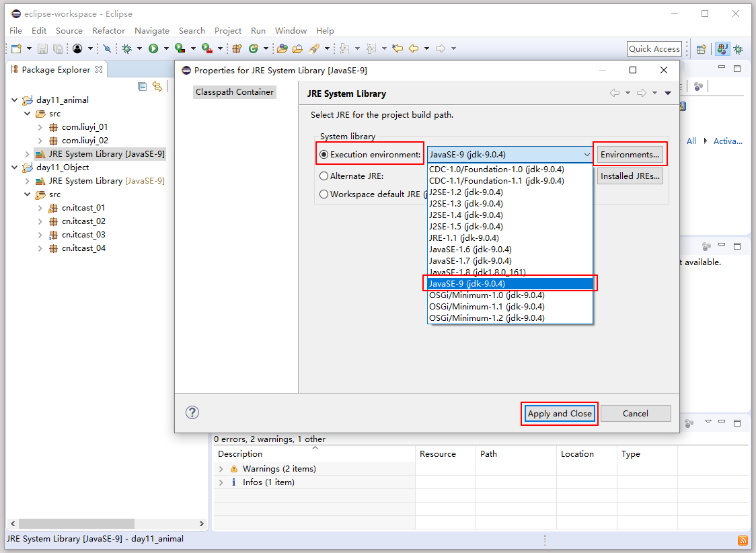This screenshot has width=756, height=553.
Task: Open the Execution environment combo box
Action: 510,154
